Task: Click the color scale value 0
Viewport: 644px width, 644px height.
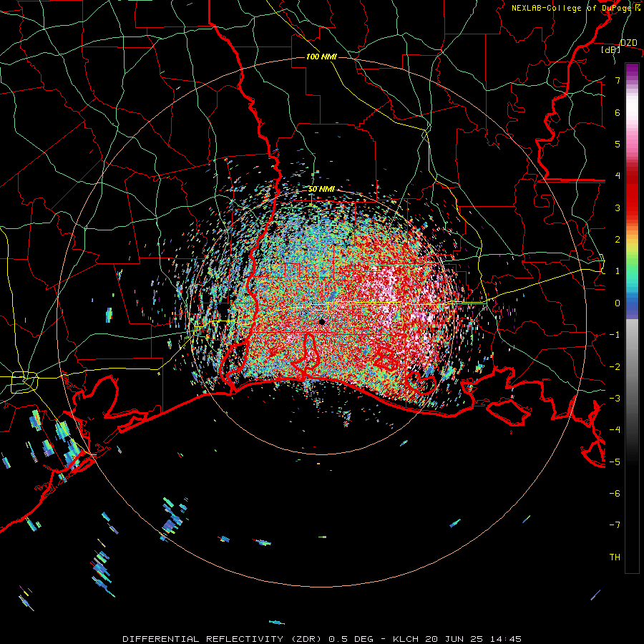Action: [x=618, y=303]
